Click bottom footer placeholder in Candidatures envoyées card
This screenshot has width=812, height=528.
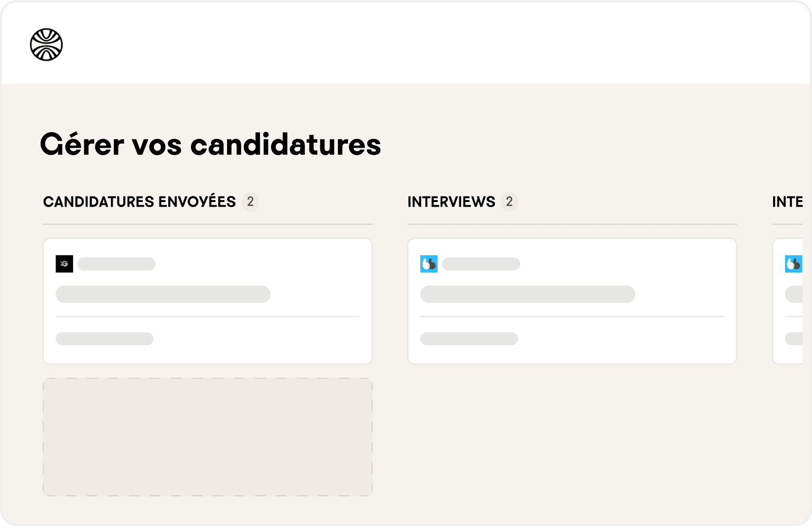(x=104, y=339)
